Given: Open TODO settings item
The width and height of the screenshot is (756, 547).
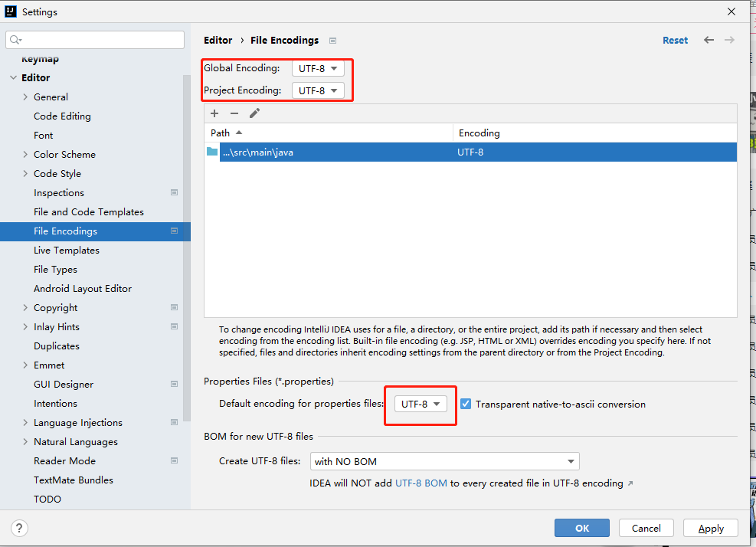Looking at the screenshot, I should pos(47,500).
